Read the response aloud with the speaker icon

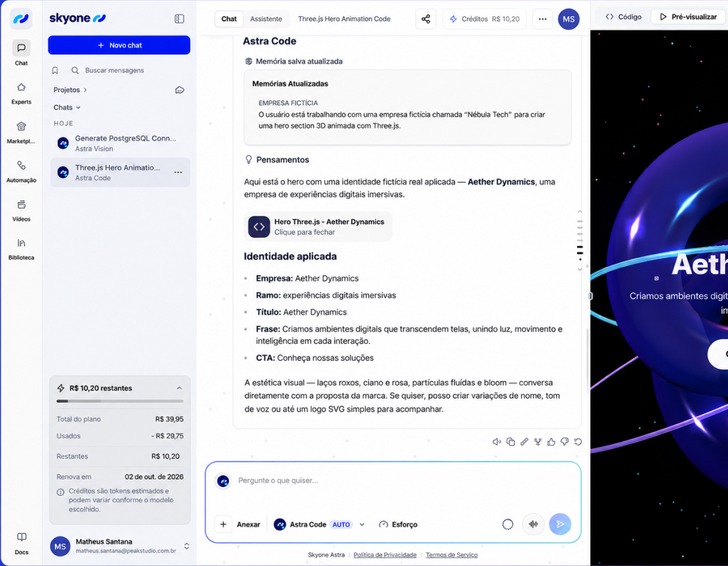click(x=497, y=442)
